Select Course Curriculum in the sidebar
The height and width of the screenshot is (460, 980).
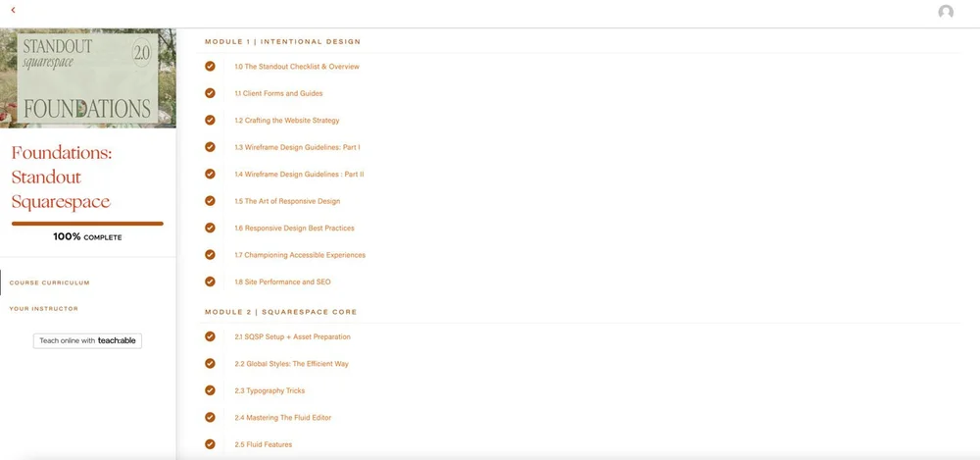pos(49,282)
